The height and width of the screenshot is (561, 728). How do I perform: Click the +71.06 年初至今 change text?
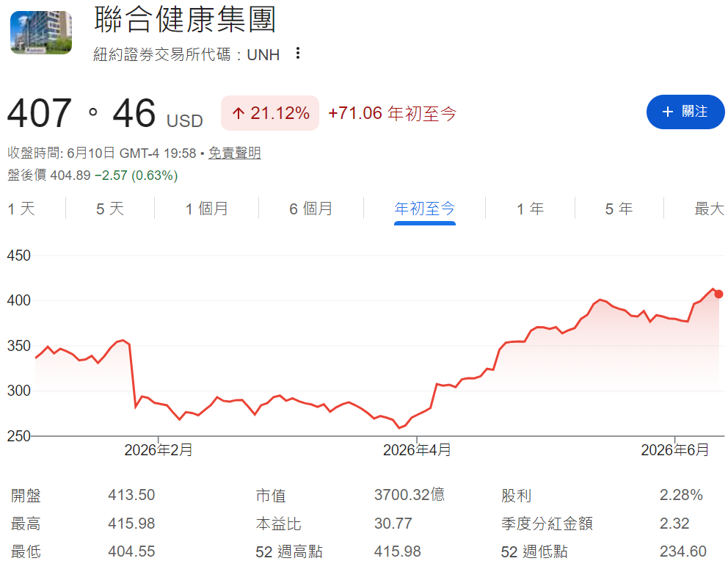pyautogui.click(x=393, y=113)
